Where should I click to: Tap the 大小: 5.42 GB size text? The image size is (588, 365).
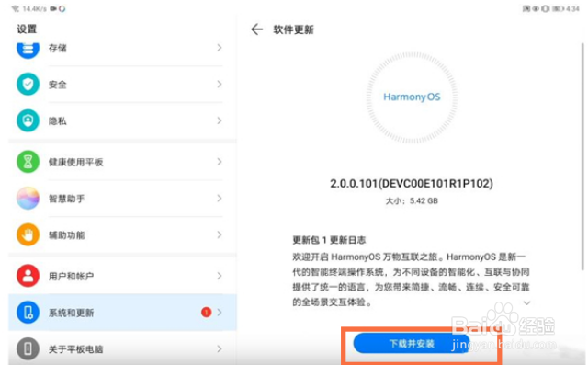[412, 200]
